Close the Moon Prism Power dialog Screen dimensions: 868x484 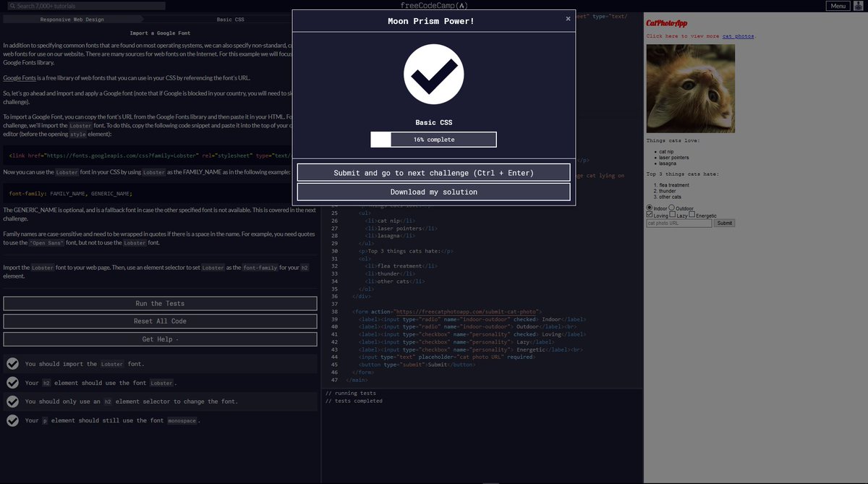(568, 20)
